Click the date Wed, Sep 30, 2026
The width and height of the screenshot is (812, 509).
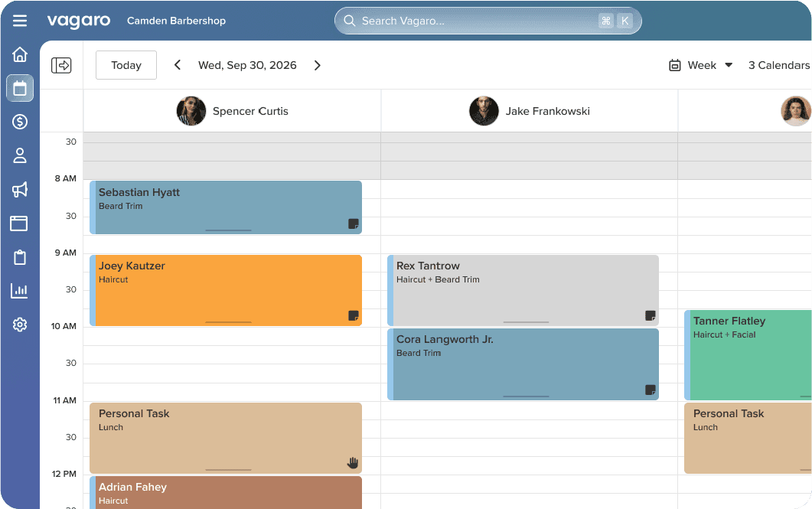click(x=247, y=65)
